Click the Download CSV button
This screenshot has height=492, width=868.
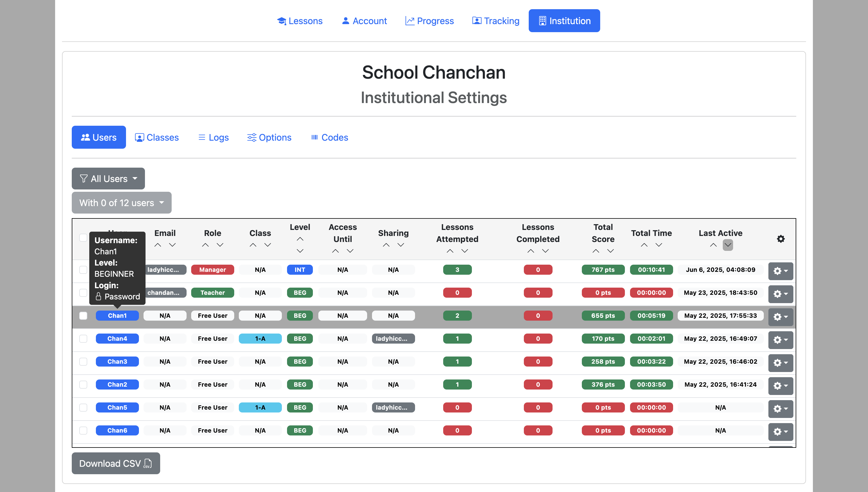click(116, 463)
